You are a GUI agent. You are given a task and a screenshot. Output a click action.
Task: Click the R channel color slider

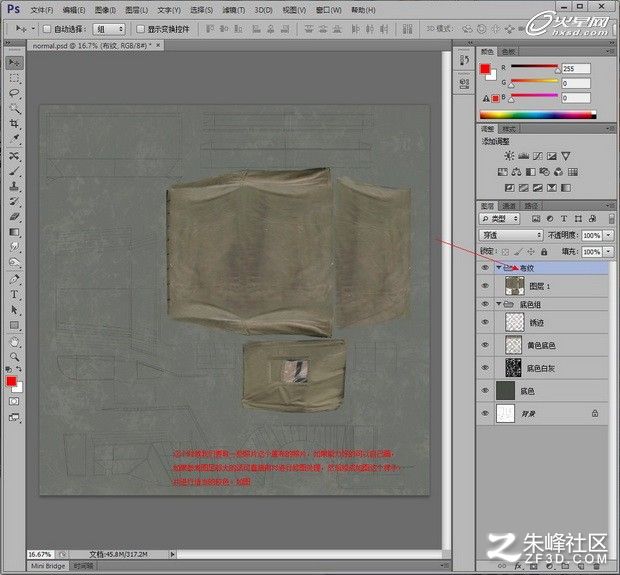(534, 67)
